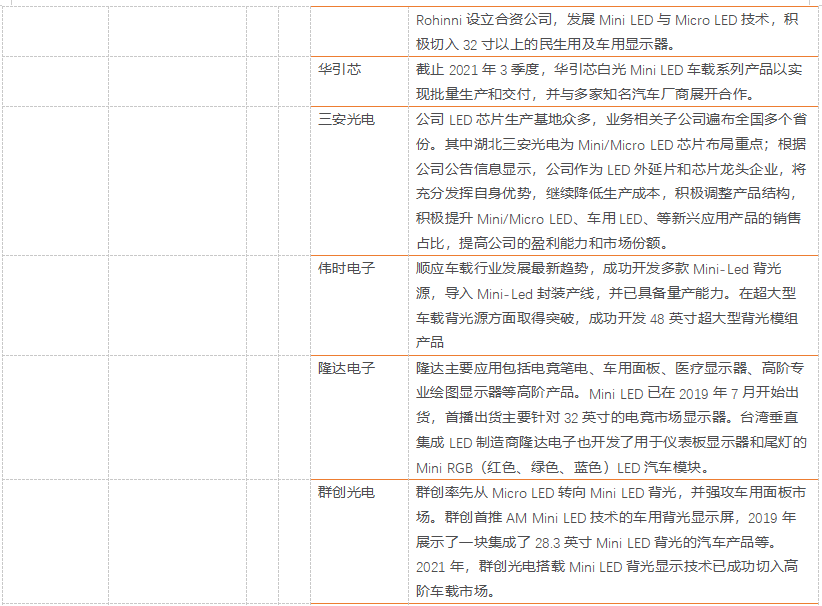Image resolution: width=822 pixels, height=606 pixels.
Task: Click the line starting '群创率先从 Micro LED 转向'
Action: pos(611,493)
